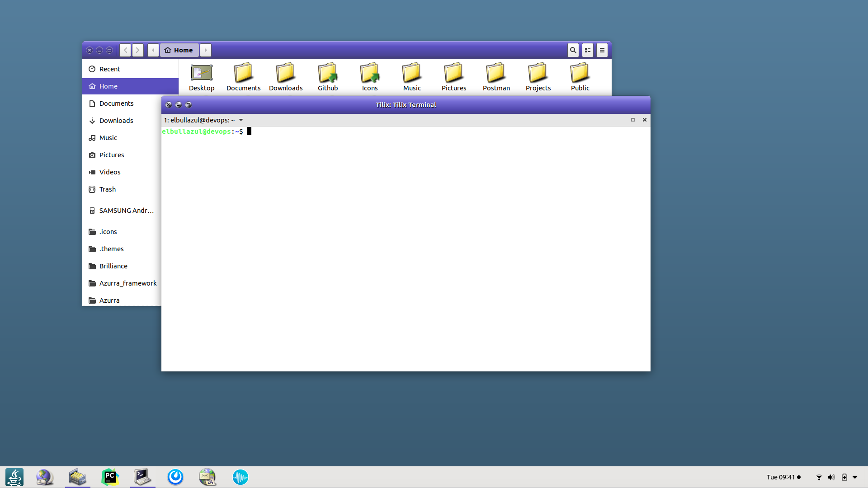Expand the terminal session dropdown arrow
This screenshot has height=488, width=868.
241,120
